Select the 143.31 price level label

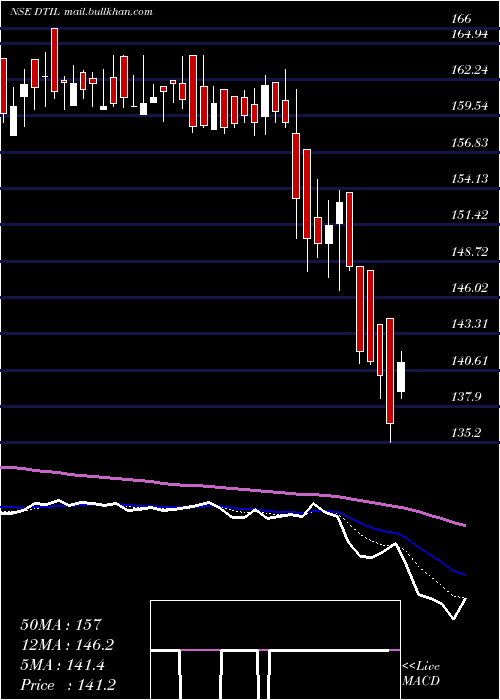(x=469, y=324)
